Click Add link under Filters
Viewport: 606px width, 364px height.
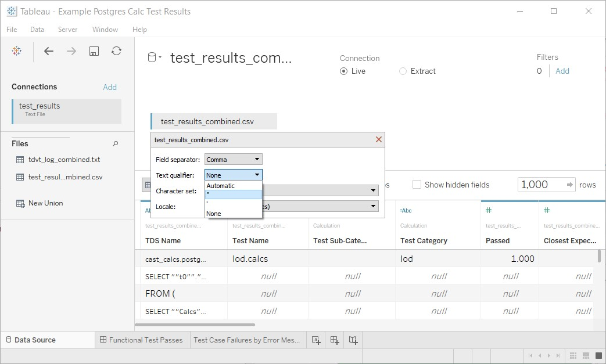point(562,71)
